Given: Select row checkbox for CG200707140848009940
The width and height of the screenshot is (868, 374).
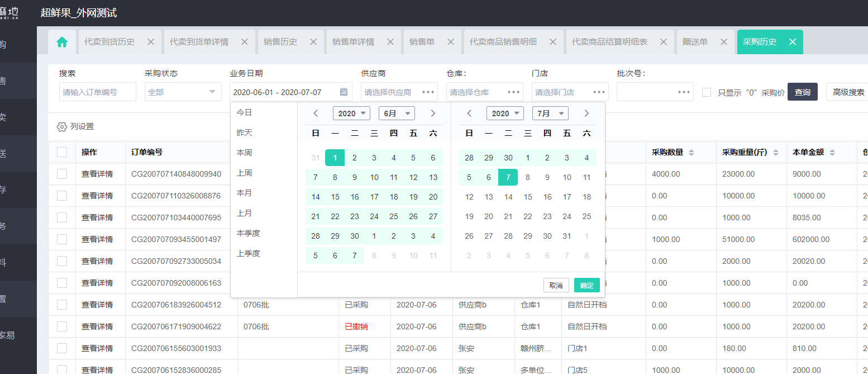Looking at the screenshot, I should pos(62,174).
